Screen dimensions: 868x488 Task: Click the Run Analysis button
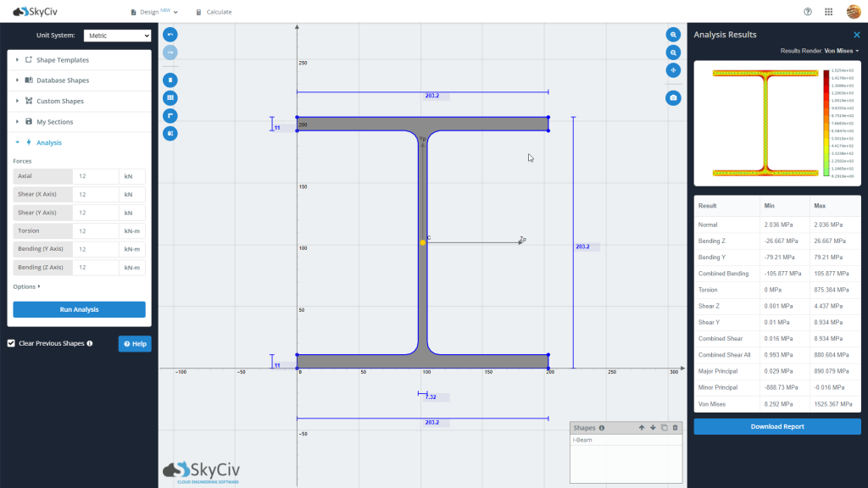(x=79, y=309)
